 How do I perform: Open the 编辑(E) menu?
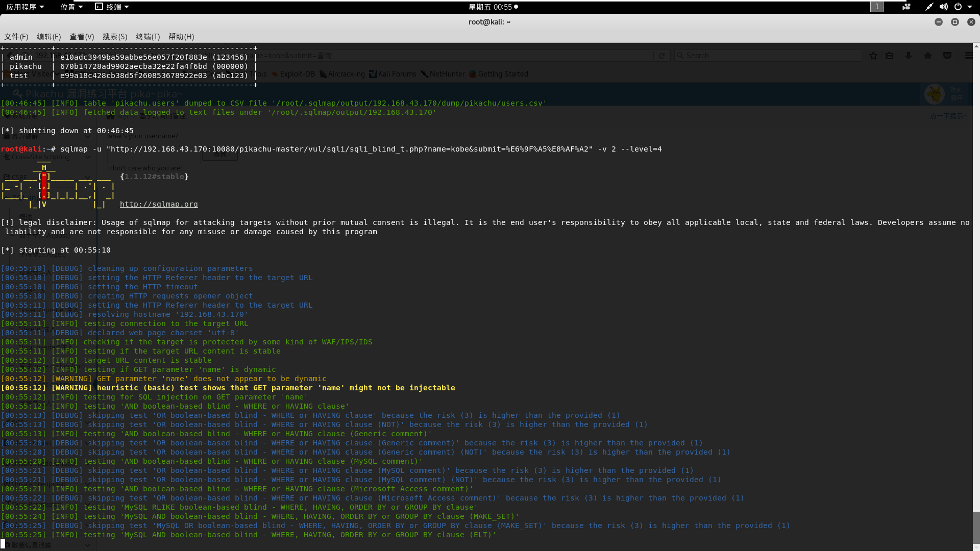(49, 37)
